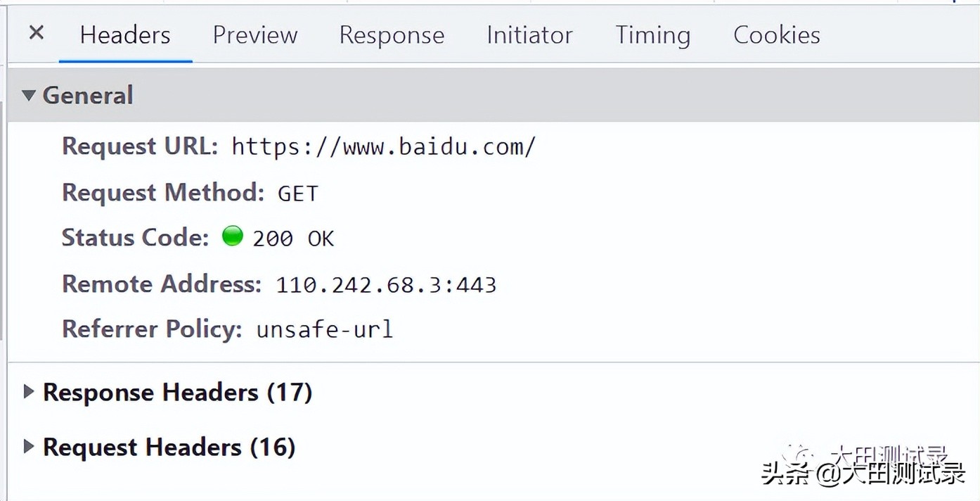
Task: Click the General section header label
Action: coord(88,95)
